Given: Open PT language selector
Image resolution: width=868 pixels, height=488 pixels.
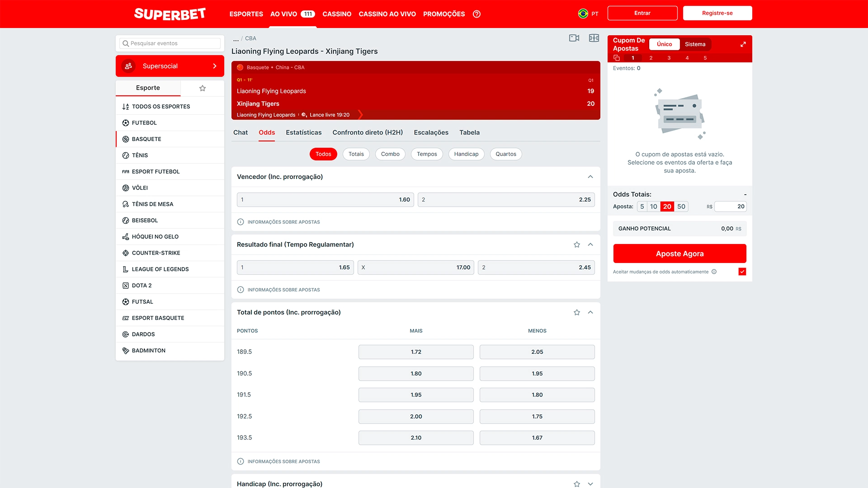Looking at the screenshot, I should point(595,14).
